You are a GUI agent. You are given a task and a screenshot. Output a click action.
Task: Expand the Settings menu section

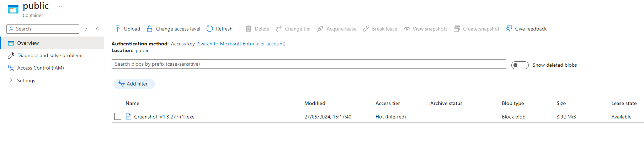(11, 81)
